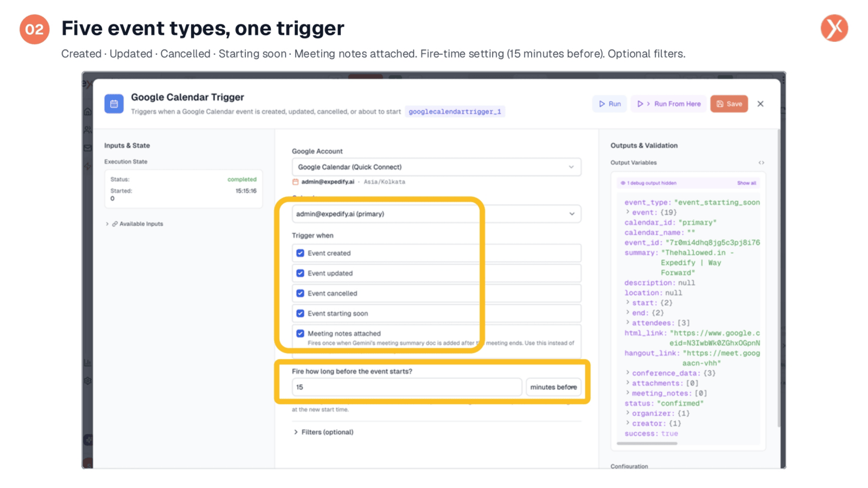The width and height of the screenshot is (868, 488).
Task: Click the success: true output line
Action: click(651, 434)
